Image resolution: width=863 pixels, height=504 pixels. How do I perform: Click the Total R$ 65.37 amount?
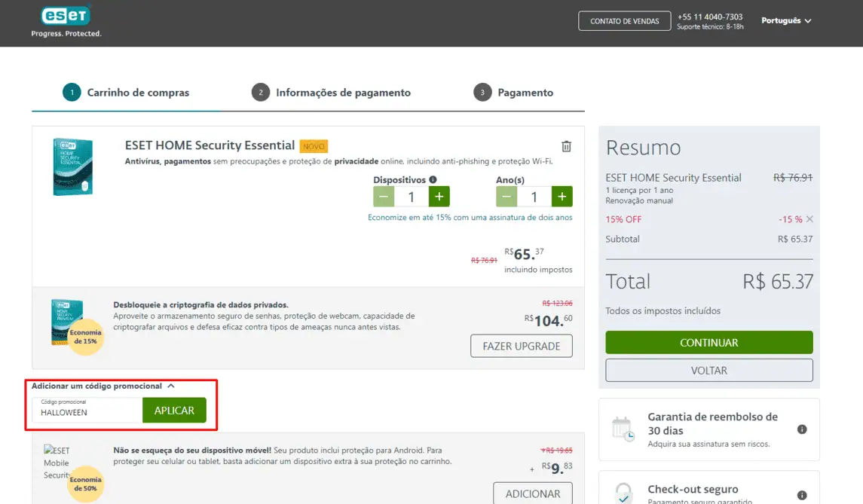[778, 281]
